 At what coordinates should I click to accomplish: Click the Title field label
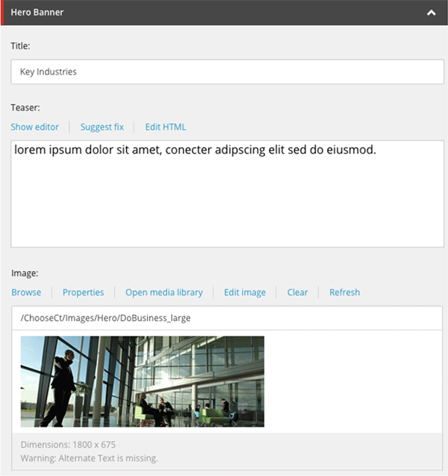(x=22, y=46)
